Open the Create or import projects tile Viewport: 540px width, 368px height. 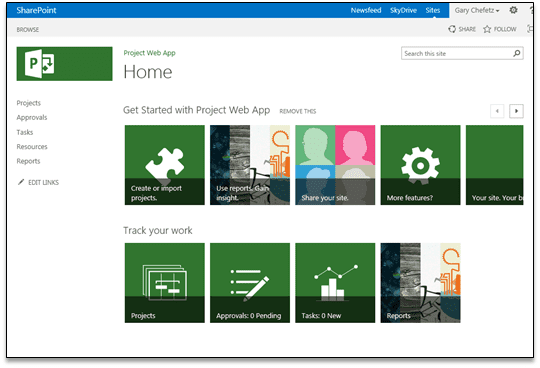point(165,165)
